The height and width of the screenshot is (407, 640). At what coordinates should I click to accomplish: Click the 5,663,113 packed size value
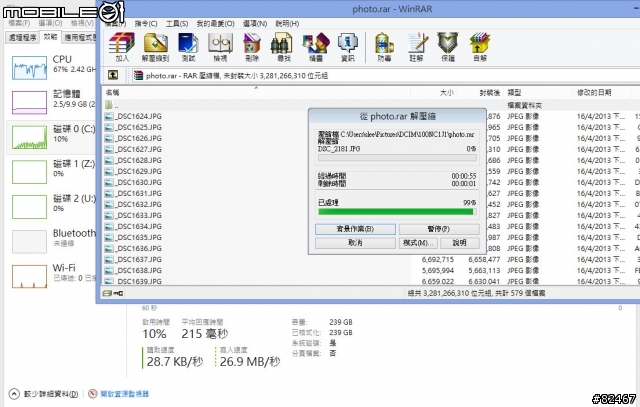pos(484,271)
